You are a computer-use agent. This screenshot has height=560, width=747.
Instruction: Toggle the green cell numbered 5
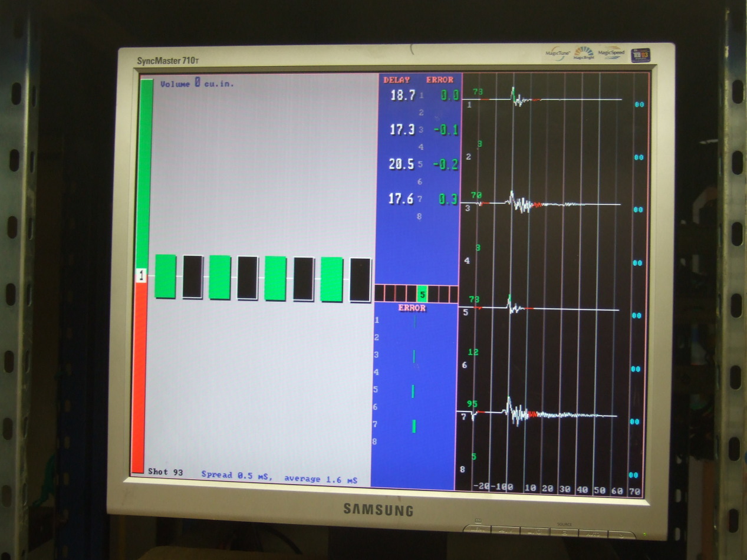(x=422, y=294)
